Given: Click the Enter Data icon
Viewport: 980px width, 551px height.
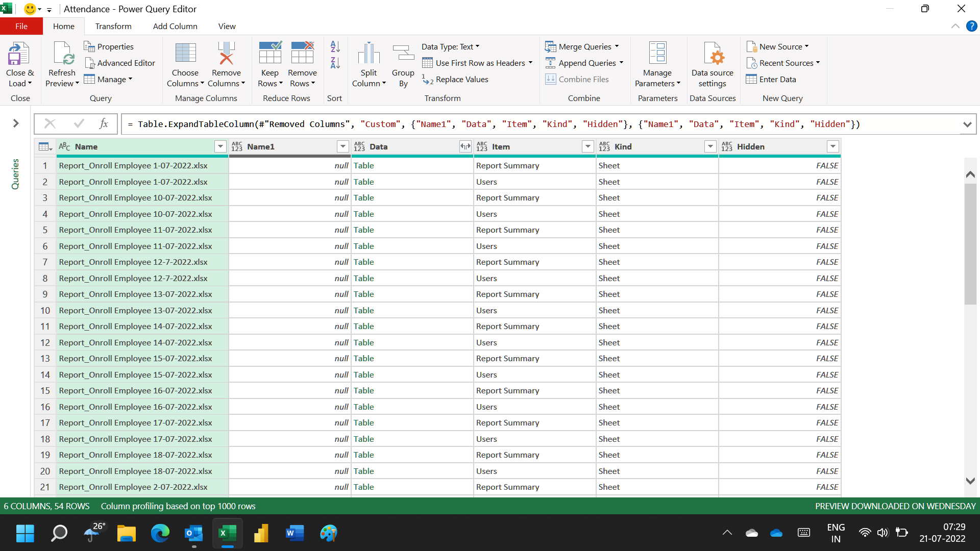Looking at the screenshot, I should [x=751, y=79].
